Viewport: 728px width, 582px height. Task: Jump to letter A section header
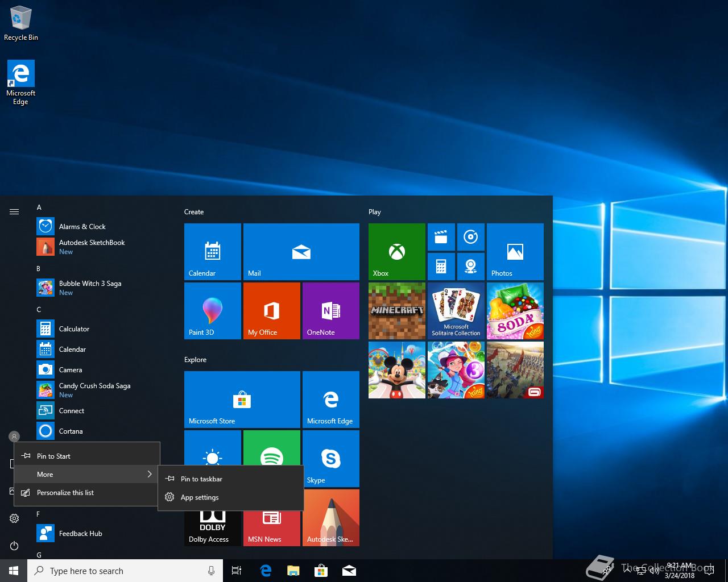coord(39,207)
